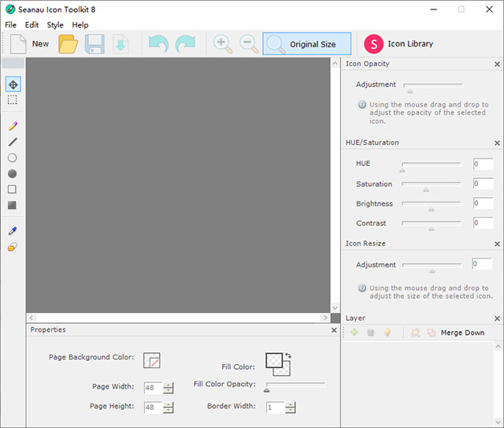
Task: Click canvas horizontal scrollbar left arrow
Action: coord(31,318)
